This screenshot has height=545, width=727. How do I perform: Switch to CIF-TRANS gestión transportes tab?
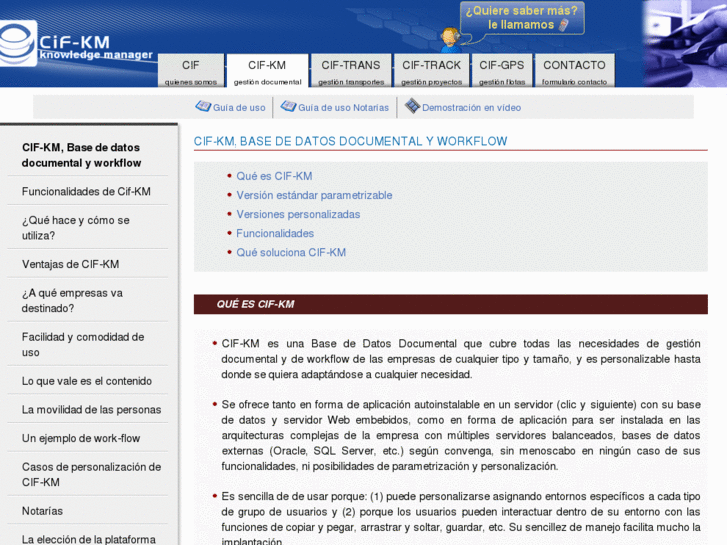pyautogui.click(x=351, y=71)
